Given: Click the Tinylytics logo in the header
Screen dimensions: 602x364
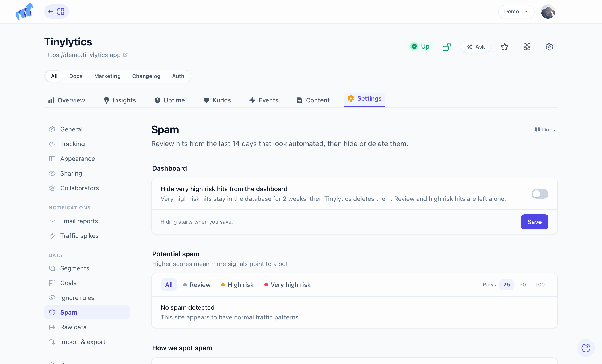Looking at the screenshot, I should tap(25, 12).
